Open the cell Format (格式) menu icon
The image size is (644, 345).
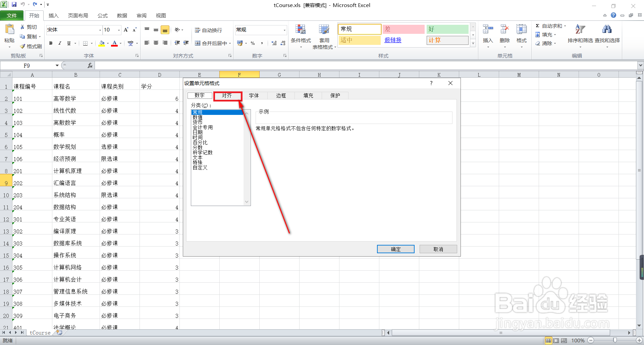pyautogui.click(x=521, y=29)
